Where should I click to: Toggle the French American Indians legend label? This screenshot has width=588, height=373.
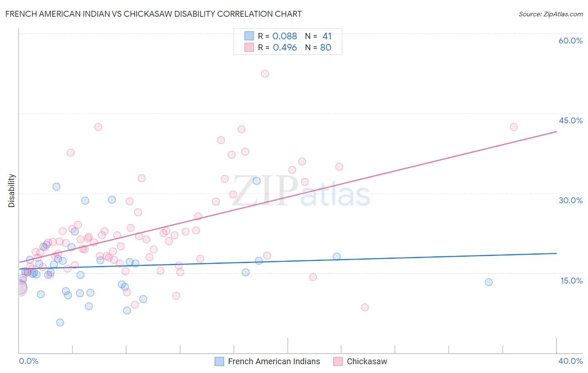[x=274, y=361]
